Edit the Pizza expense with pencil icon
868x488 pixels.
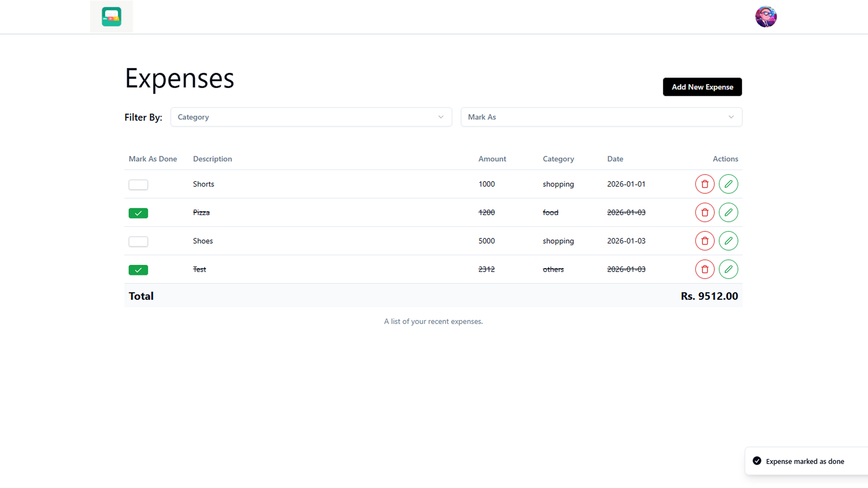coord(728,212)
